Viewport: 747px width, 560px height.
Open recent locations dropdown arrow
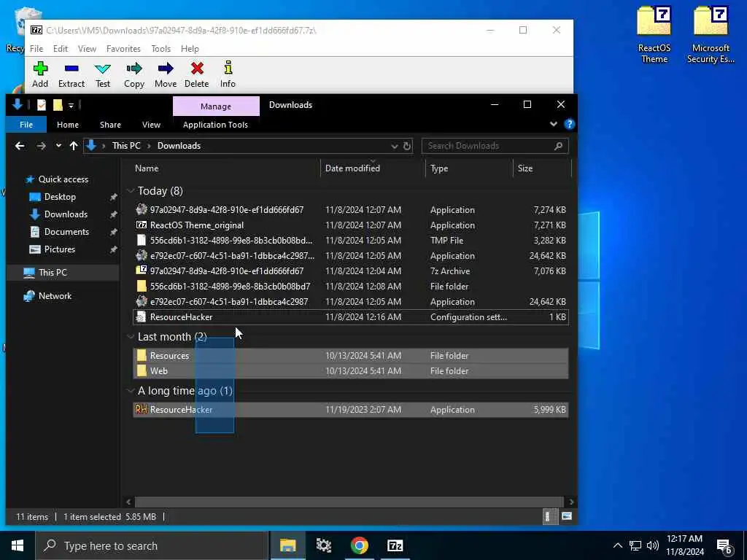point(58,146)
